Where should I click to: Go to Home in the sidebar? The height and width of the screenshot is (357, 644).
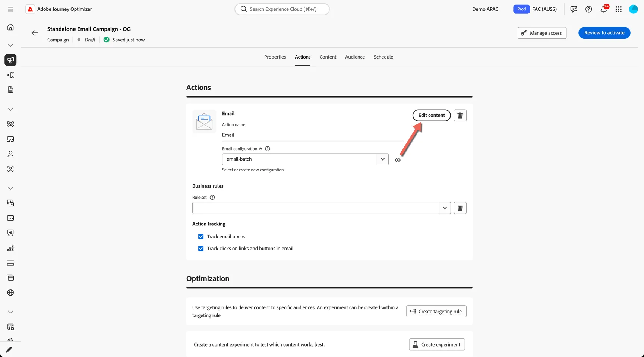pos(10,27)
